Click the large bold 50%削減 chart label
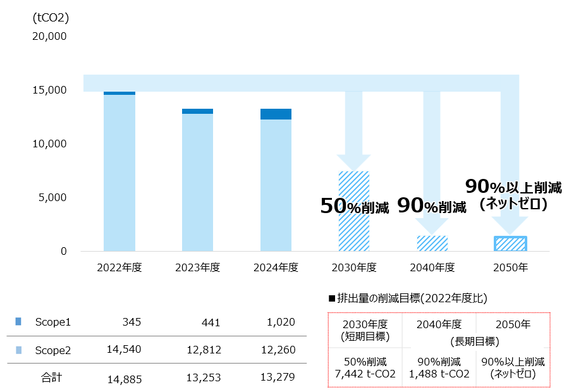569x392 pixels. click(355, 207)
